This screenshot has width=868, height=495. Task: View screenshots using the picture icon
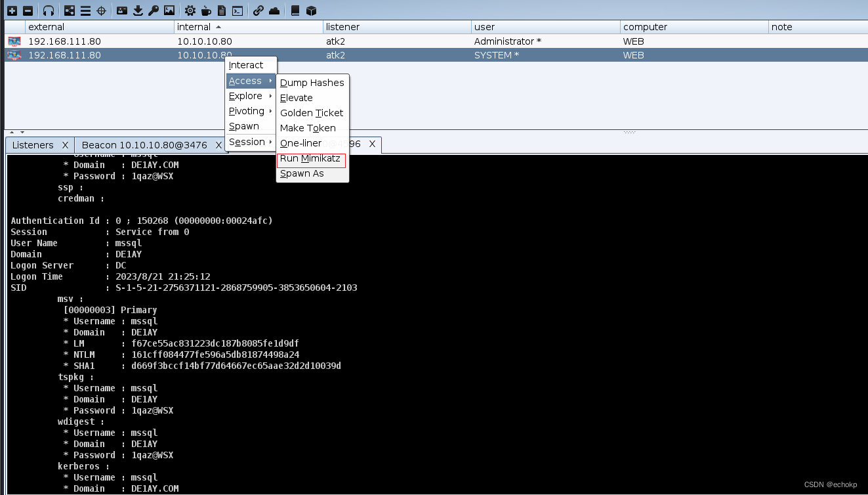(169, 11)
